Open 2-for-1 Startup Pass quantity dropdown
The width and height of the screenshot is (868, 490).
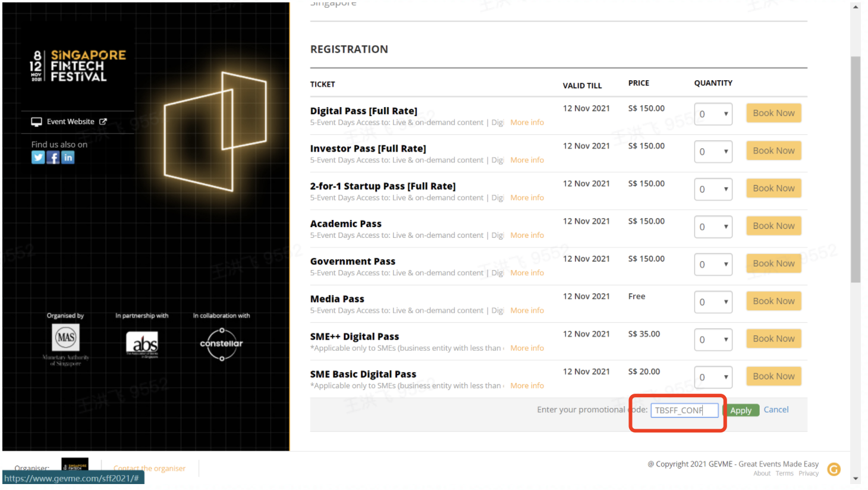pyautogui.click(x=713, y=189)
